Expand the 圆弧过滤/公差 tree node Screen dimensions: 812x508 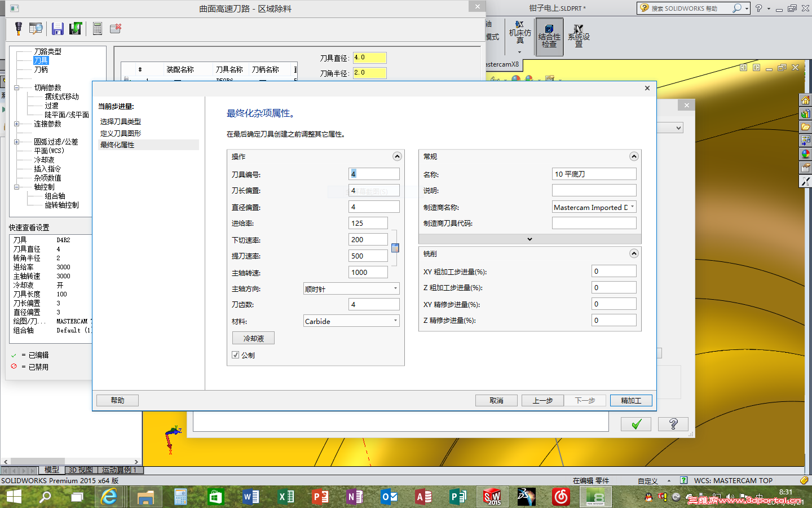click(16, 142)
